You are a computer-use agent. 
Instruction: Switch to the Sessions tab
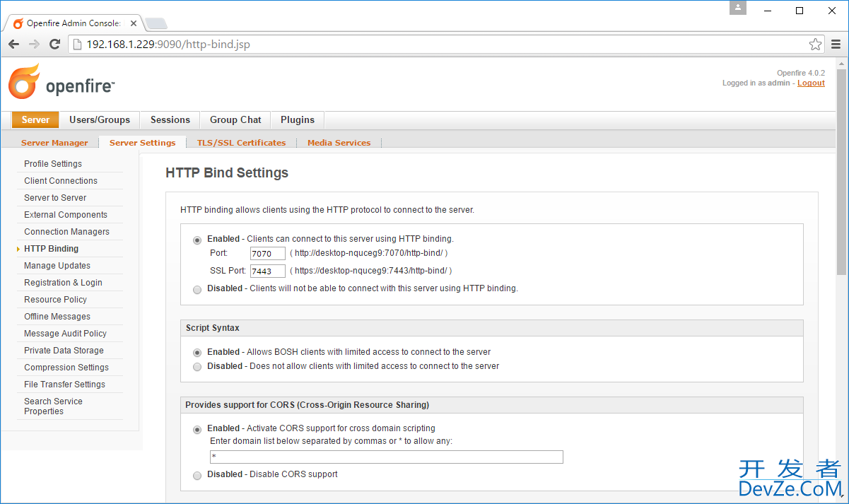[170, 119]
